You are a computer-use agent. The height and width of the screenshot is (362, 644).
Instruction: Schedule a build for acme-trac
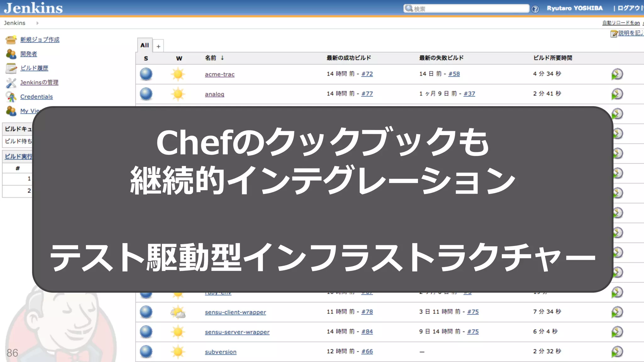pyautogui.click(x=617, y=74)
